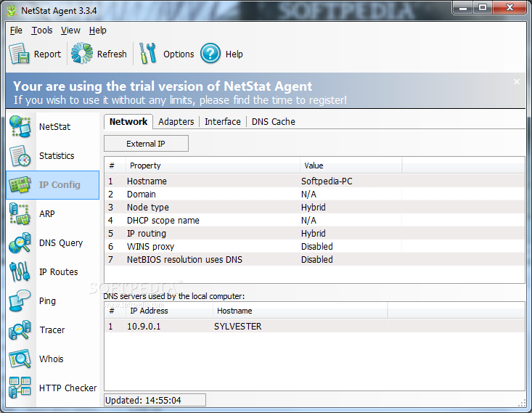Click the Updated 14:55:04 status field
This screenshot has width=532, height=413.
155,400
